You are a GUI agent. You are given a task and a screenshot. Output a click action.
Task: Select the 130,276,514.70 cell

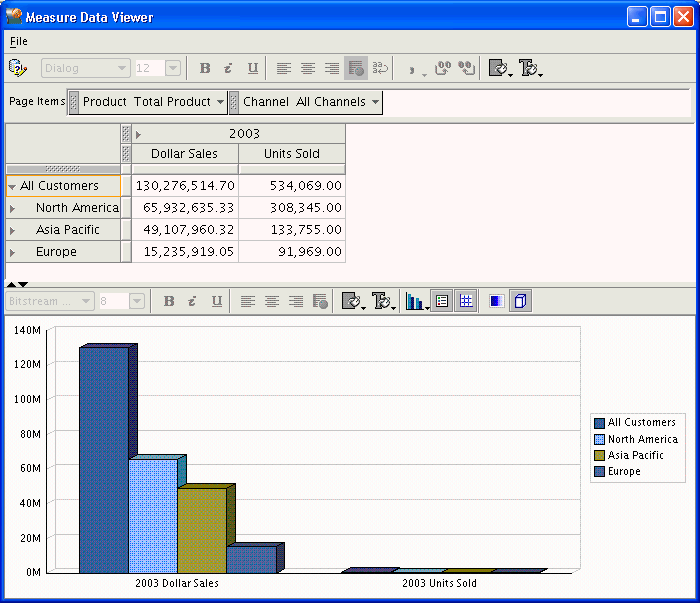click(x=185, y=186)
